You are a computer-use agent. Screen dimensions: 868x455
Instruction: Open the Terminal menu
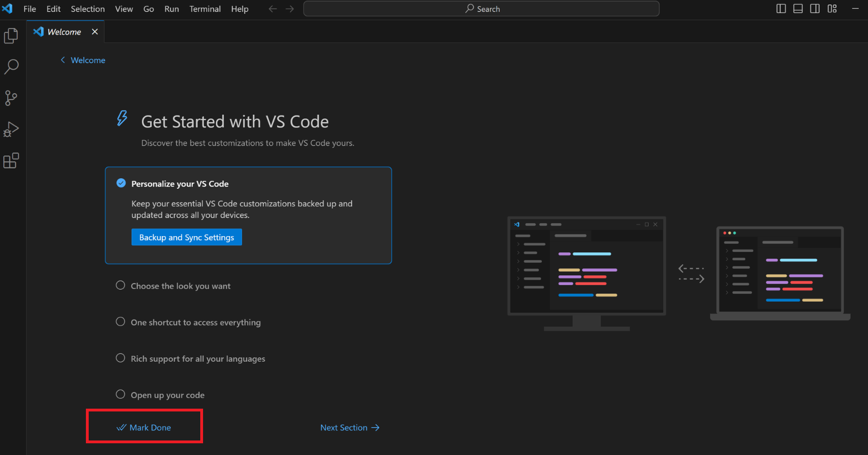(205, 9)
